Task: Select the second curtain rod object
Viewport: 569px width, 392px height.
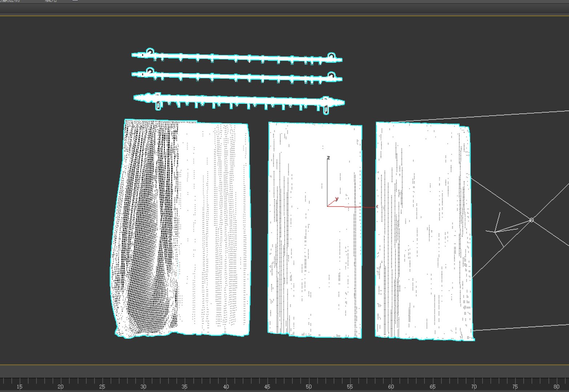Action: click(237, 76)
